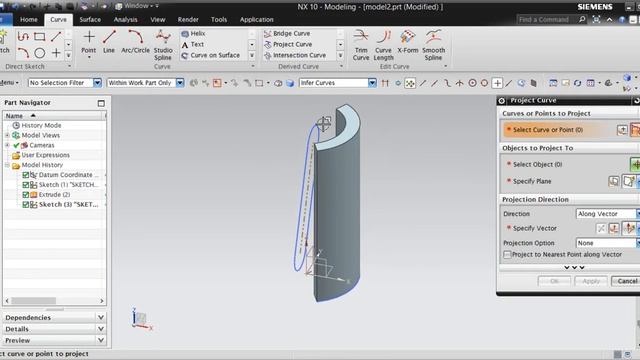The image size is (640, 360).
Task: Click the search magnifier icon
Action: pos(582,19)
